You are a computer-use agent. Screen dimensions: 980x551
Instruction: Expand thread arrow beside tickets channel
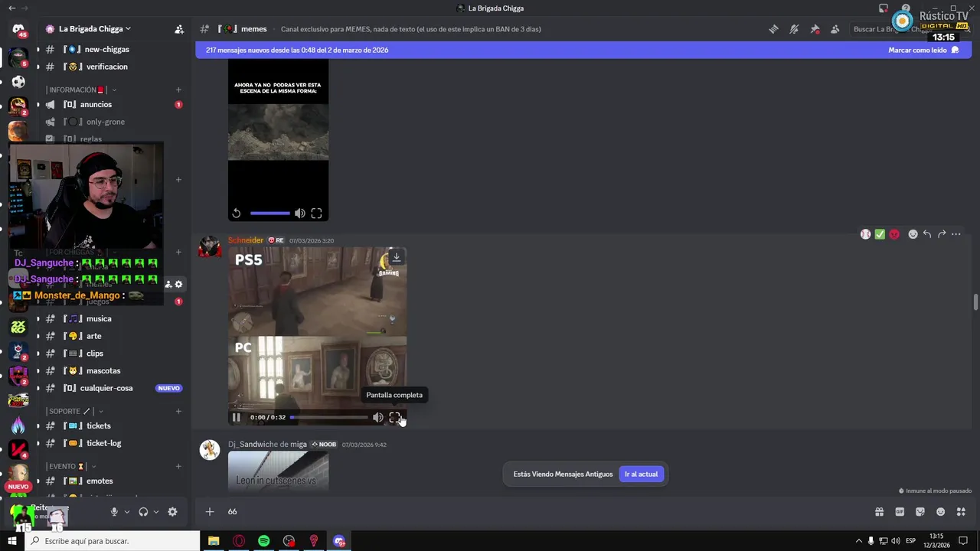(38, 425)
